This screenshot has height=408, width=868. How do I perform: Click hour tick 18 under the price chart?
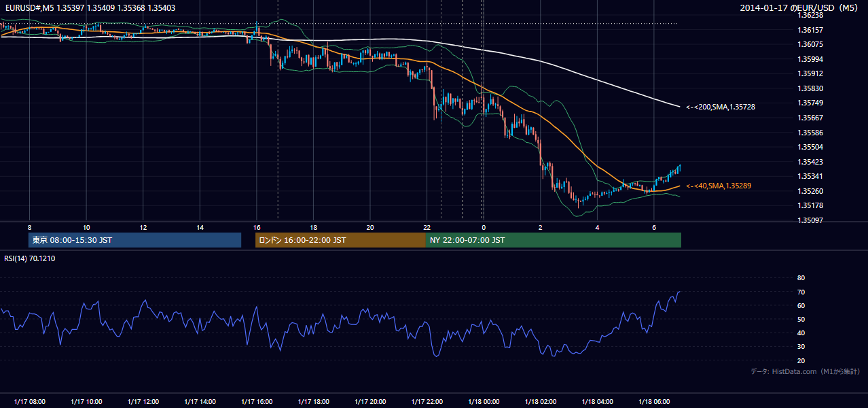pyautogui.click(x=313, y=227)
